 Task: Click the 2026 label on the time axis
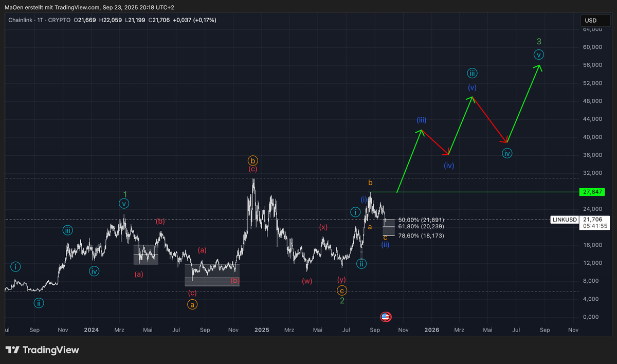coord(431,330)
